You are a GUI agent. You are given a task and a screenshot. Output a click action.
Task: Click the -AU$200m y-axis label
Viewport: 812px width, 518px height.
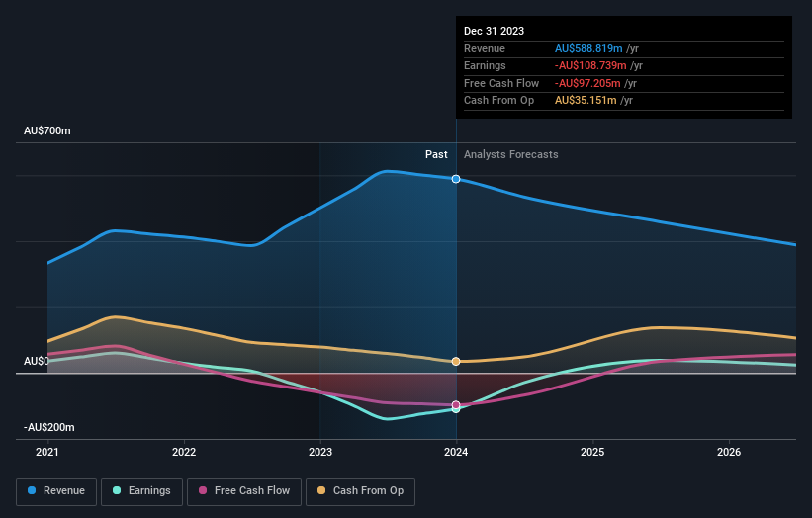[x=49, y=427]
